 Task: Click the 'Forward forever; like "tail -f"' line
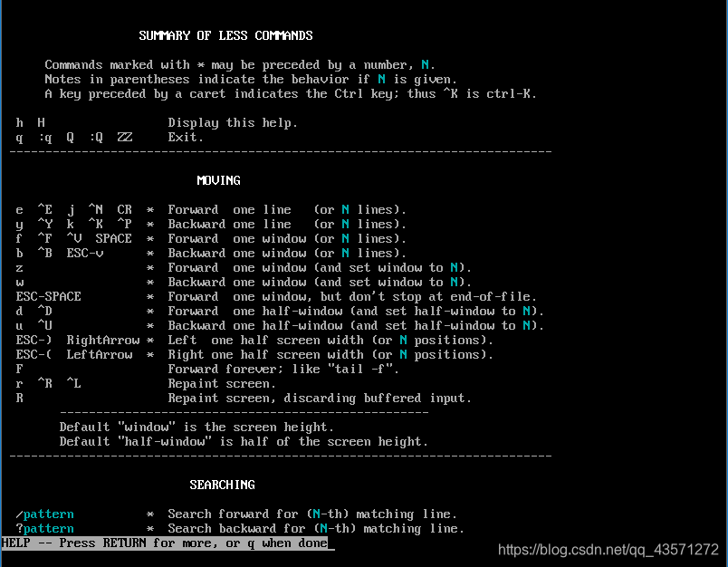pos(283,370)
